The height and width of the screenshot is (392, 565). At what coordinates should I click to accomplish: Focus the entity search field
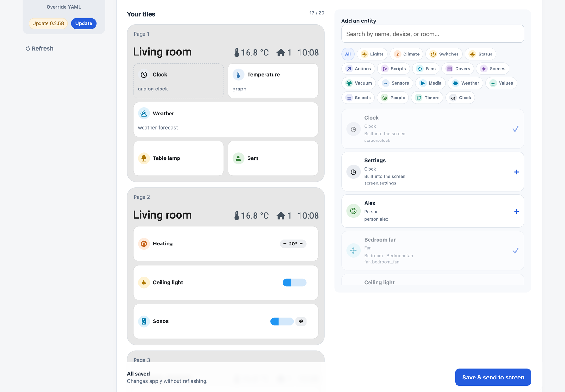coord(432,34)
